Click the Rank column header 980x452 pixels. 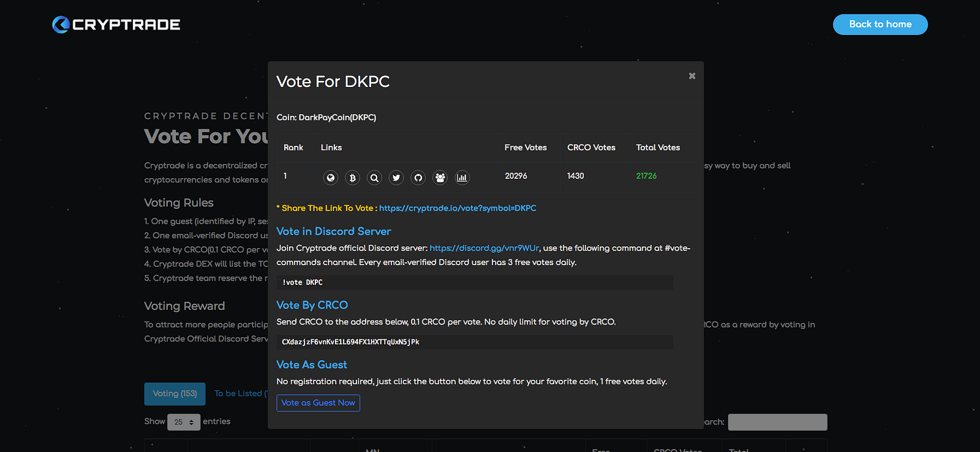(x=293, y=148)
